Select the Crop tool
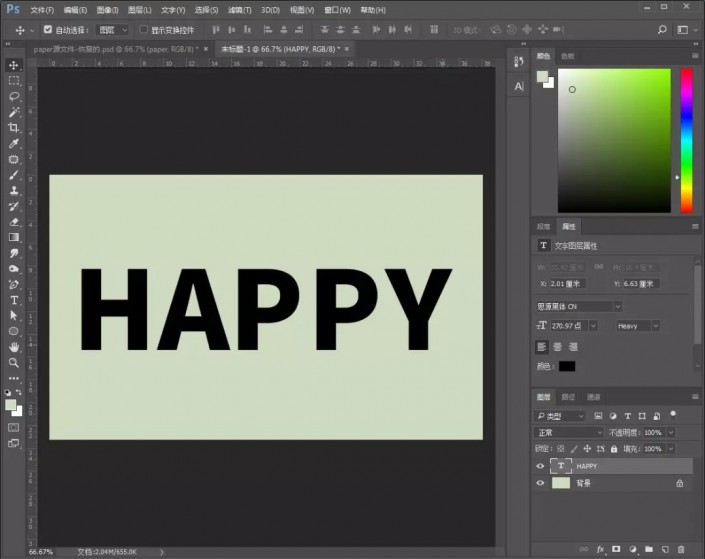 13,128
